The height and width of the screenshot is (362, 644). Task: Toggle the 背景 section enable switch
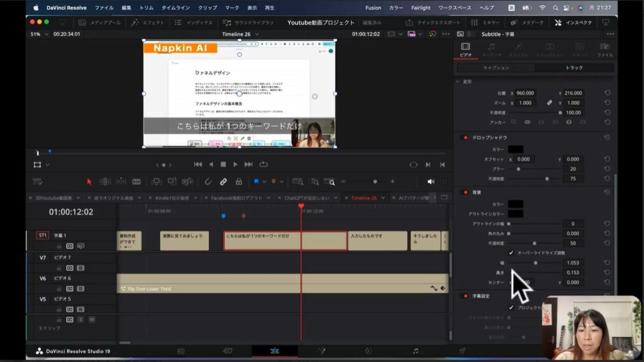(465, 192)
